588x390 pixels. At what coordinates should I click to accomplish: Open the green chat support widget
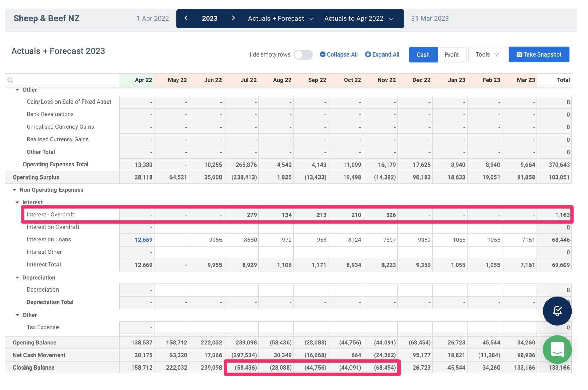point(557,349)
